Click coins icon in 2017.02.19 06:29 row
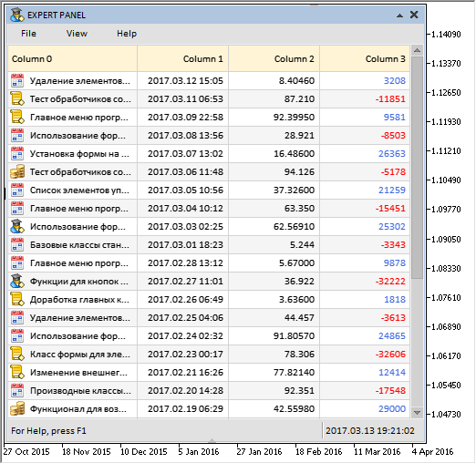476x463 pixels. pyautogui.click(x=17, y=408)
